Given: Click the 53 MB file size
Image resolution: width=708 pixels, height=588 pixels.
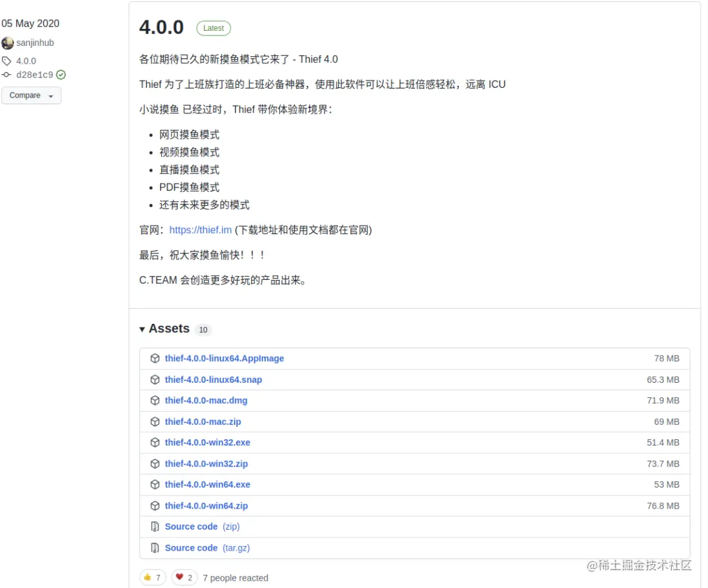Looking at the screenshot, I should click(667, 484).
